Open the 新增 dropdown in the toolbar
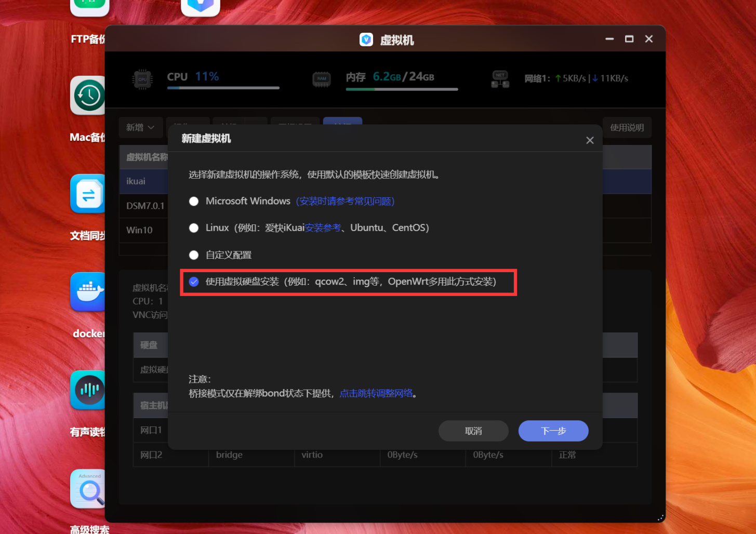The image size is (756, 534). pos(140,127)
